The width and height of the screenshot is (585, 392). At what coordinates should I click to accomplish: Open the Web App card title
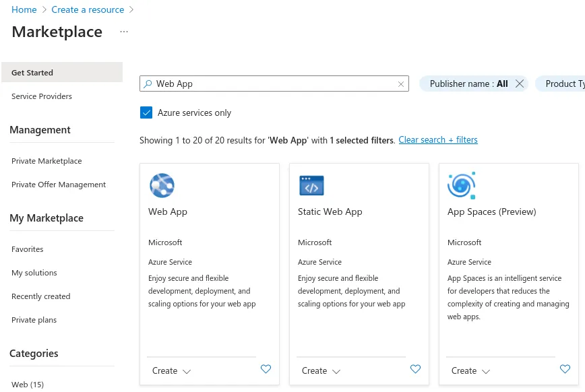coord(168,212)
